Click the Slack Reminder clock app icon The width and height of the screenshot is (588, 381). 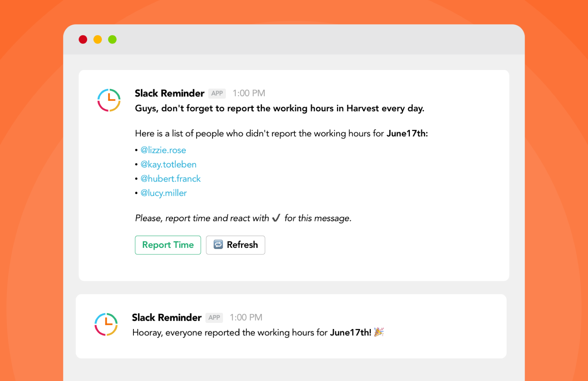click(x=109, y=100)
